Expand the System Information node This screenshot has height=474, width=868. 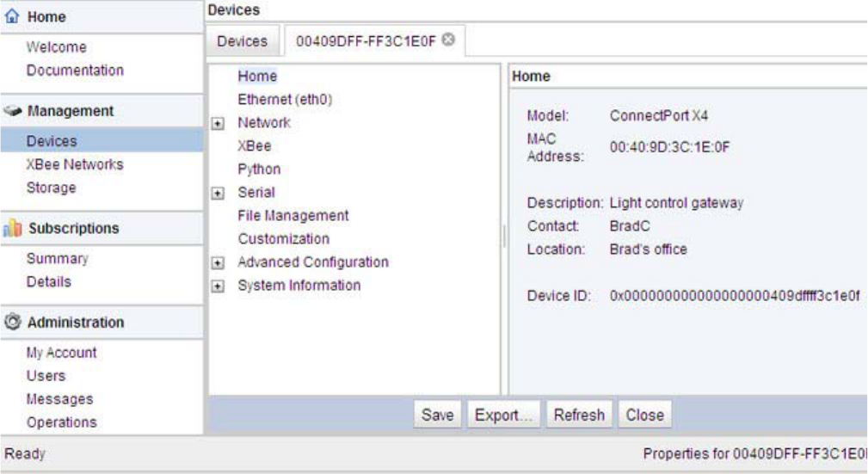pos(219,286)
